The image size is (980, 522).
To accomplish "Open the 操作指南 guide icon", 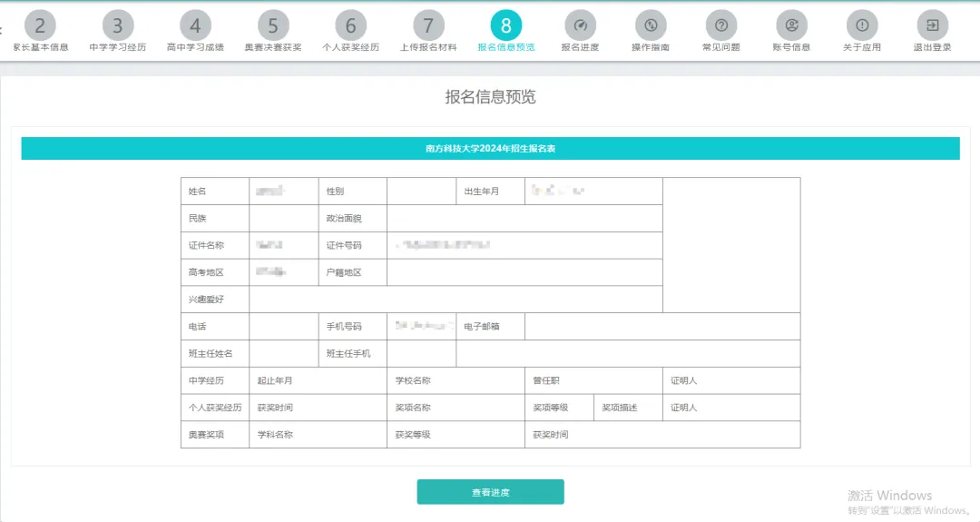I will tap(651, 25).
